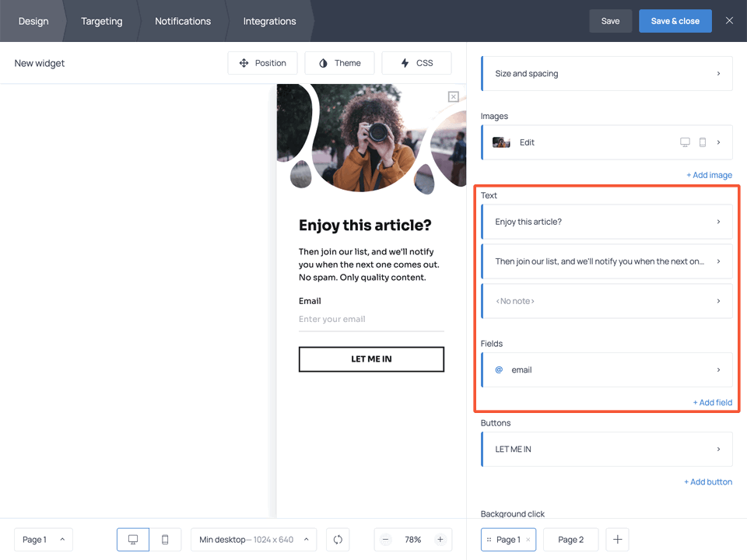This screenshot has height=560, width=747.
Task: Open the Position settings tool
Action: (262, 63)
